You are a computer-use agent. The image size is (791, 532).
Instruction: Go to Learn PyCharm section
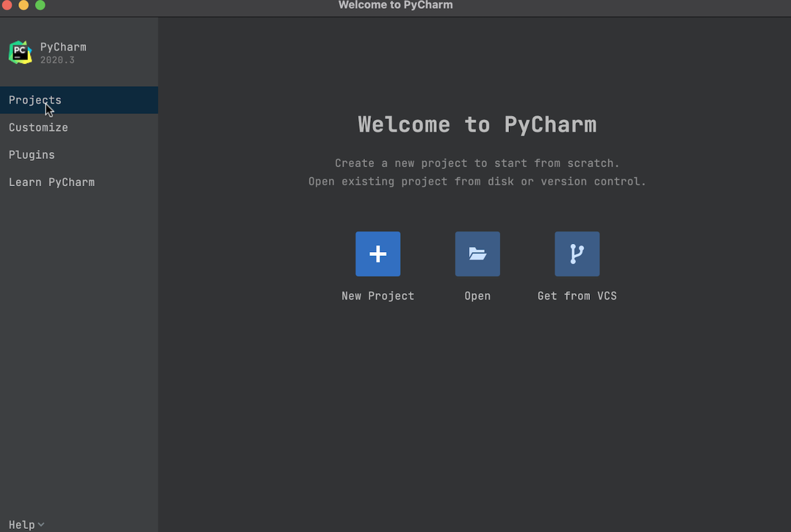(79, 182)
